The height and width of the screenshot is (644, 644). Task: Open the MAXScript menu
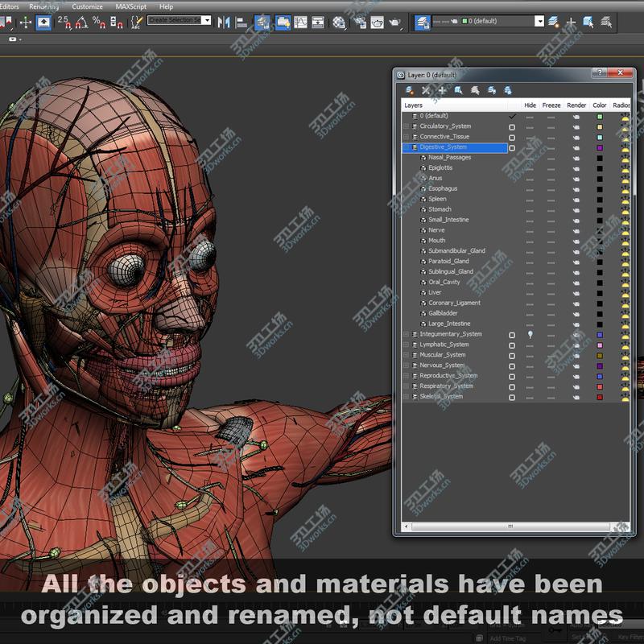[x=130, y=6]
